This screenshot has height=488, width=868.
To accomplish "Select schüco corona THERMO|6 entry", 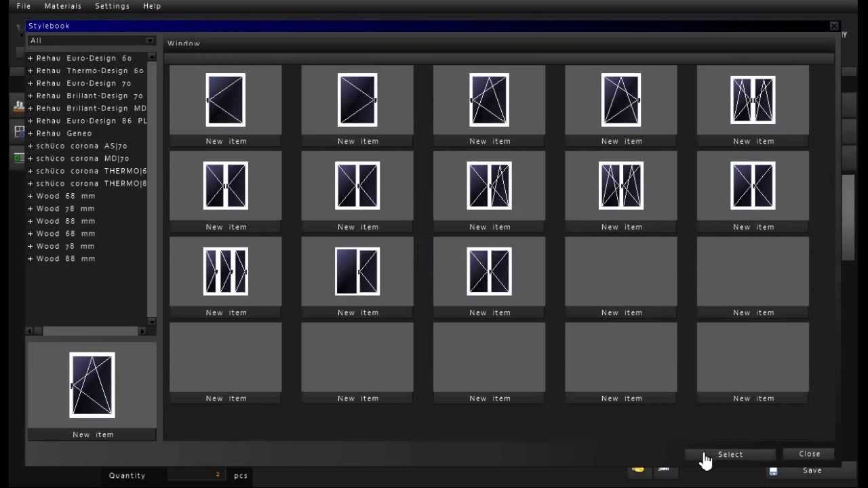I will tap(92, 171).
